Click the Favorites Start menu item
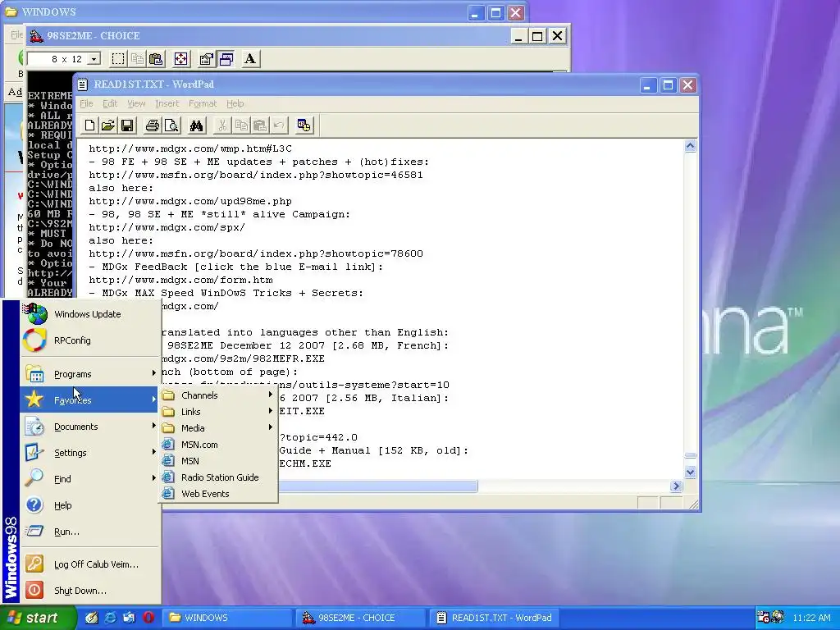This screenshot has width=840, height=630. [90, 399]
